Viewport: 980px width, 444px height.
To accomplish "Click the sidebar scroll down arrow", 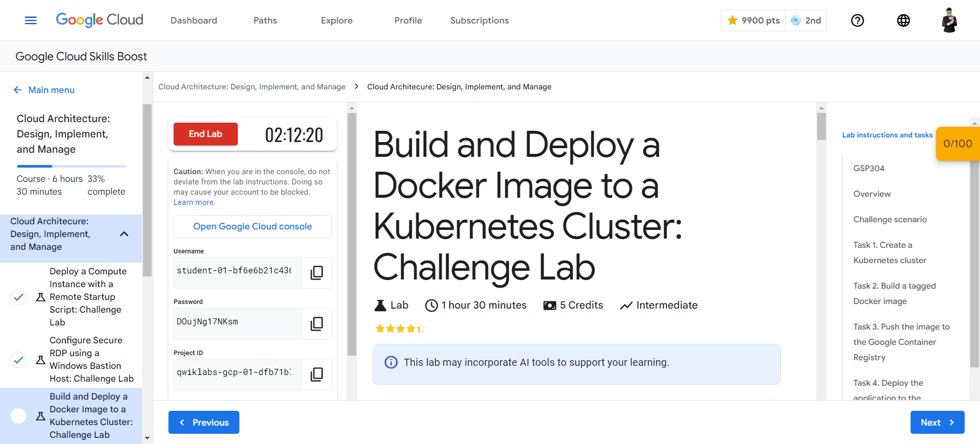I will tap(148, 438).
